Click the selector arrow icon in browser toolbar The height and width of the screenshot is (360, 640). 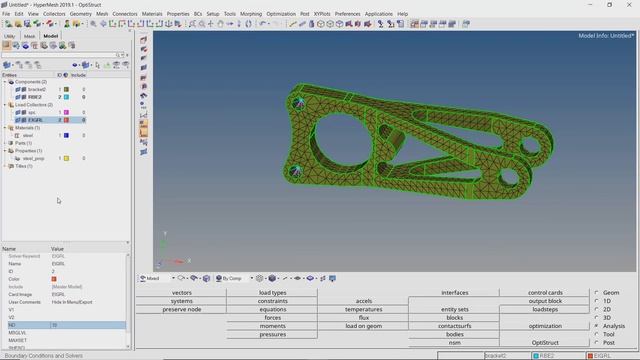[x=98, y=65]
